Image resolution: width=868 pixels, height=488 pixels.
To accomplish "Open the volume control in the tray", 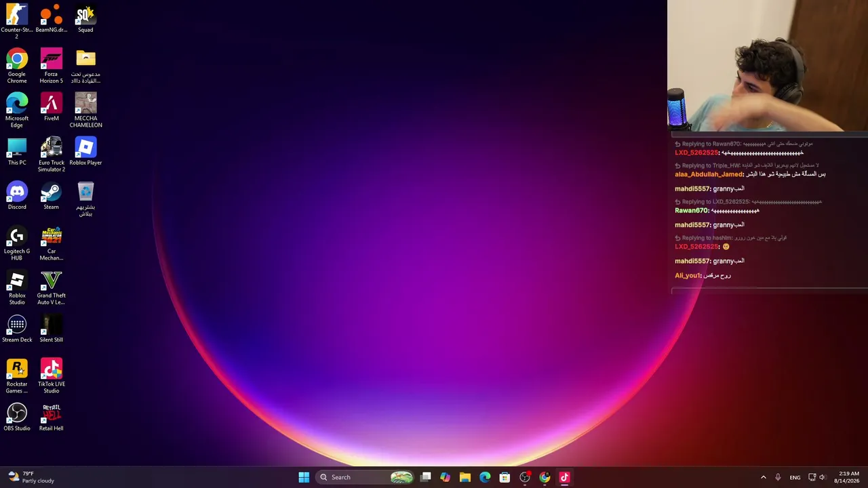I will tap(823, 477).
